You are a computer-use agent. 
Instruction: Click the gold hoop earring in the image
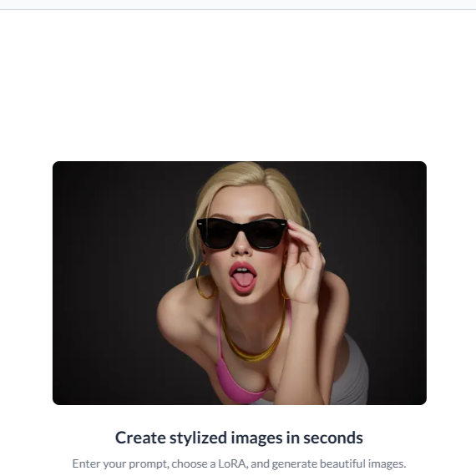tap(205, 281)
